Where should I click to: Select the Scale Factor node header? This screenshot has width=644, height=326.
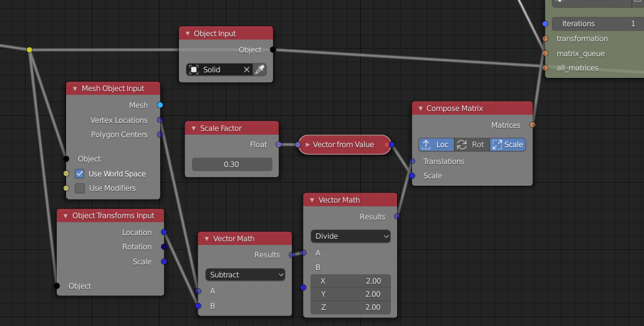click(x=232, y=128)
